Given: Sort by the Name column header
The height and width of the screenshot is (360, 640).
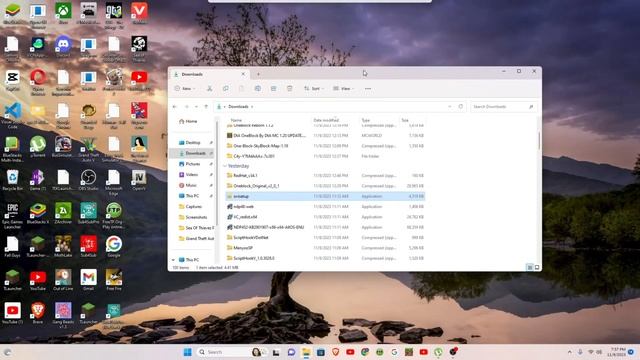Looking at the screenshot, I should [x=236, y=120].
